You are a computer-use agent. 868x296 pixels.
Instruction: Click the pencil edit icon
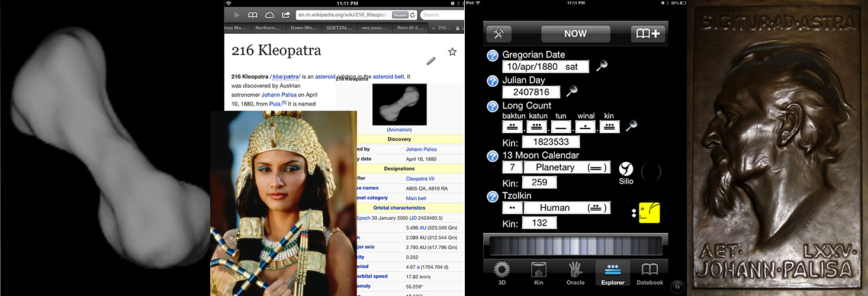coord(431,60)
